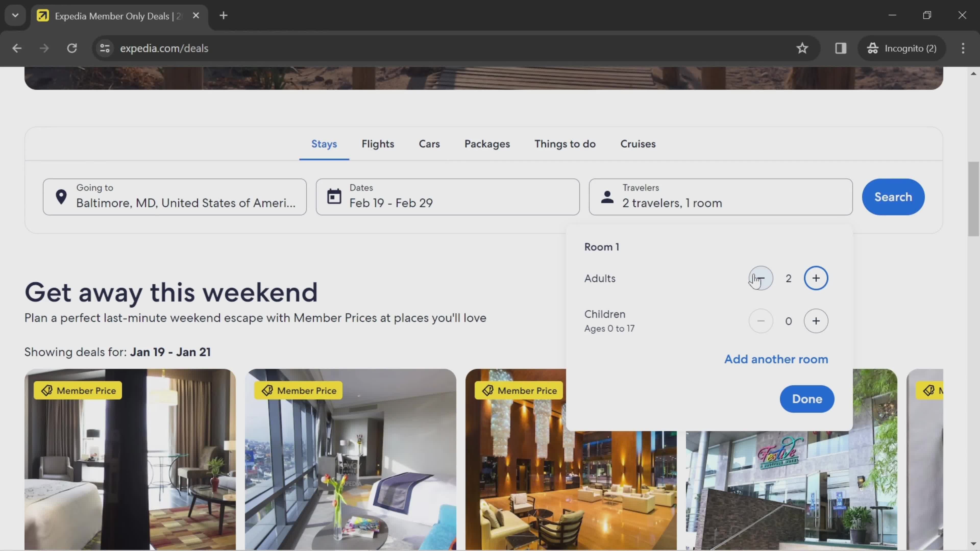Click the Jan 19 - Jan 21 date text

[170, 352]
